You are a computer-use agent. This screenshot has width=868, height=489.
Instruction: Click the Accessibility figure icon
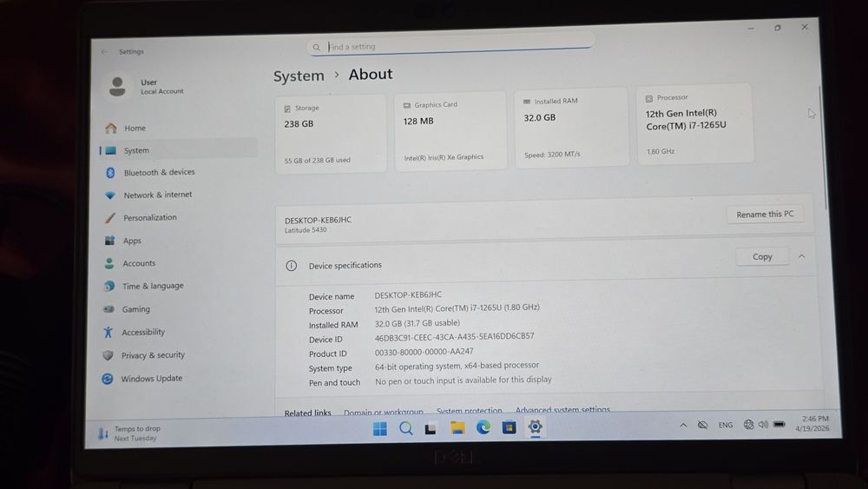(108, 333)
